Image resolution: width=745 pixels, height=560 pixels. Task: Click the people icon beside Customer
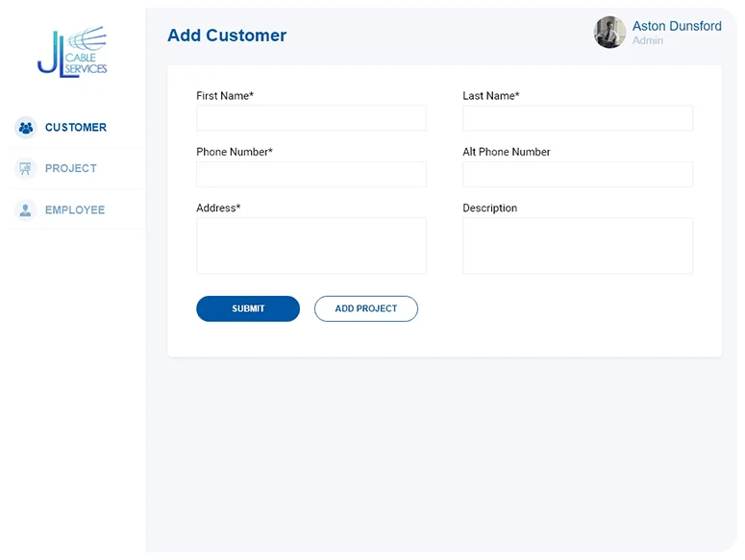pyautogui.click(x=26, y=127)
